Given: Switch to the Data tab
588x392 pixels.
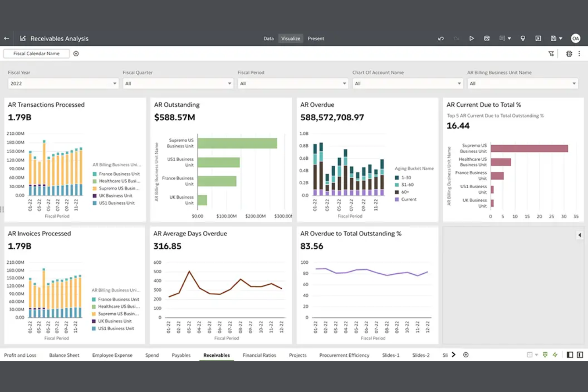Looking at the screenshot, I should (269, 39).
